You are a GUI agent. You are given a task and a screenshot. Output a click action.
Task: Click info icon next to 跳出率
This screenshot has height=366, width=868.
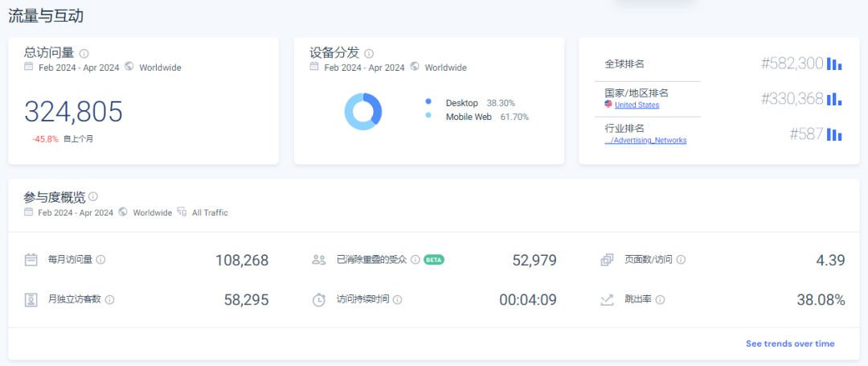(660, 299)
